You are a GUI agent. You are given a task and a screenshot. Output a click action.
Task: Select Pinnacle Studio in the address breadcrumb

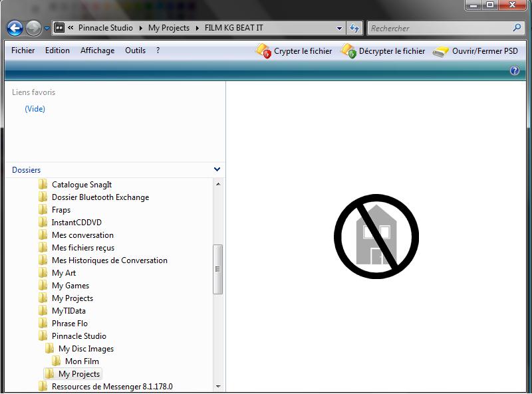click(x=106, y=28)
